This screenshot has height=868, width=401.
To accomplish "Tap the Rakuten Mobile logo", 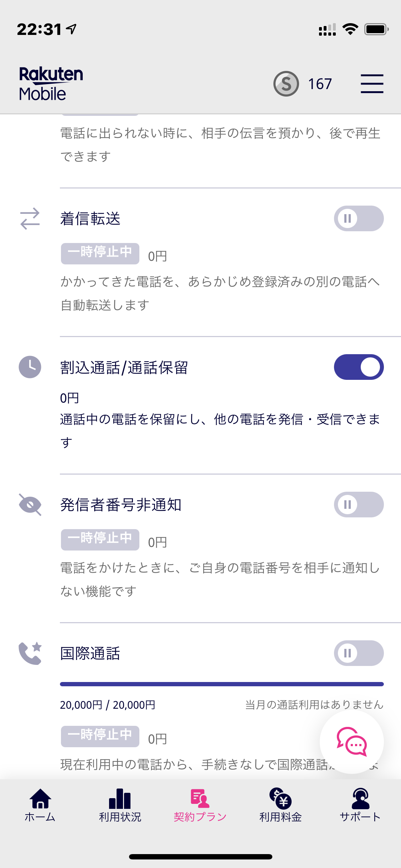I will pyautogui.click(x=51, y=84).
